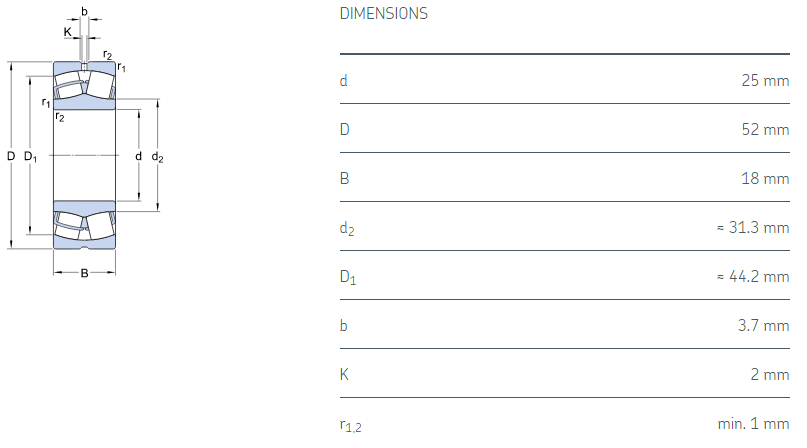Click the B width label on the drawing
807x448 pixels.
pyautogui.click(x=84, y=273)
